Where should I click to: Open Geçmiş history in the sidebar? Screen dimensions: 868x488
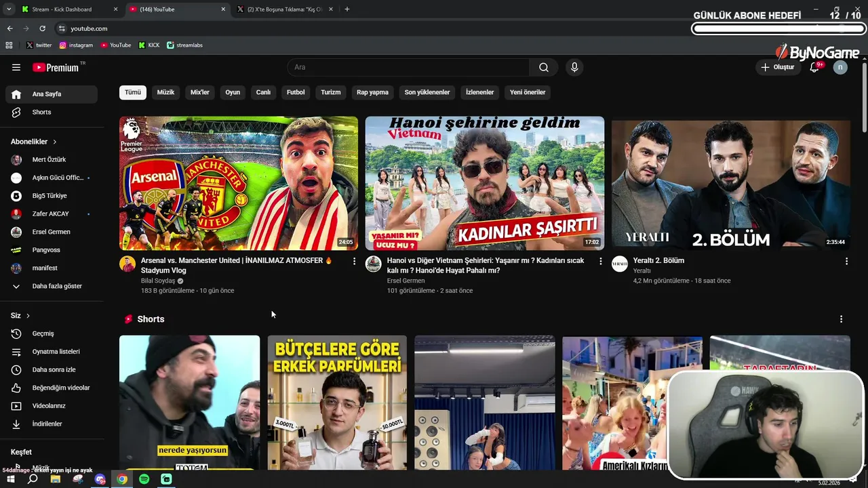(x=52, y=333)
